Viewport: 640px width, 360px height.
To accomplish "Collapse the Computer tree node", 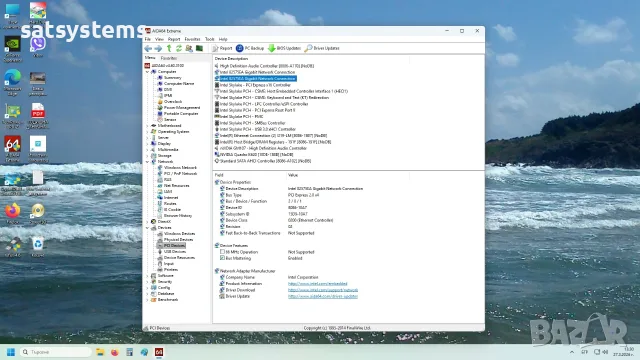I will coord(147,71).
